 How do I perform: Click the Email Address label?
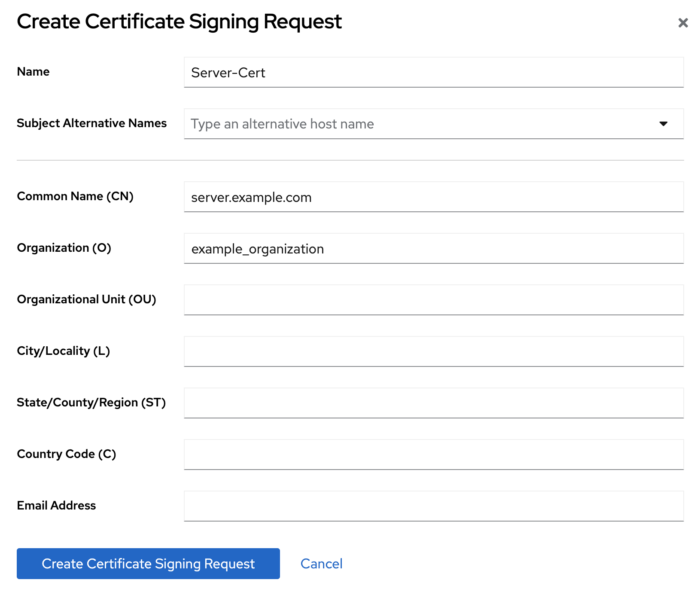click(56, 506)
